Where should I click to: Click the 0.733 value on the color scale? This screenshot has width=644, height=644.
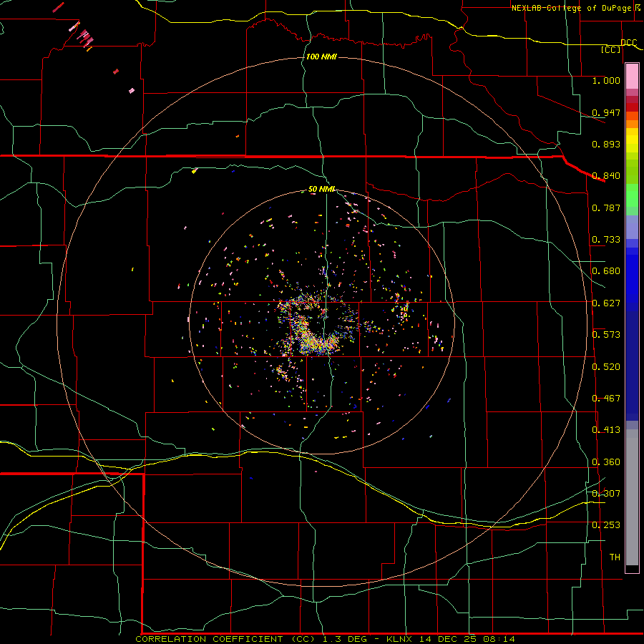pyautogui.click(x=606, y=240)
